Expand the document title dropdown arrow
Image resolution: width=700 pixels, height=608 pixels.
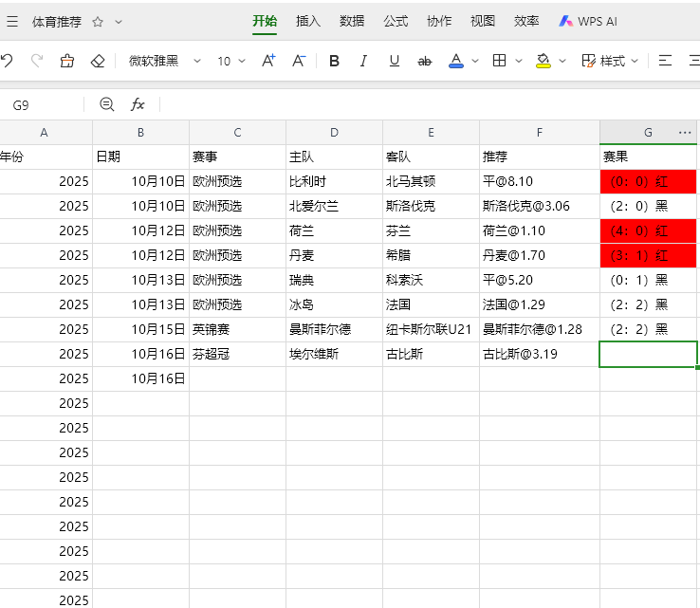coord(119,22)
